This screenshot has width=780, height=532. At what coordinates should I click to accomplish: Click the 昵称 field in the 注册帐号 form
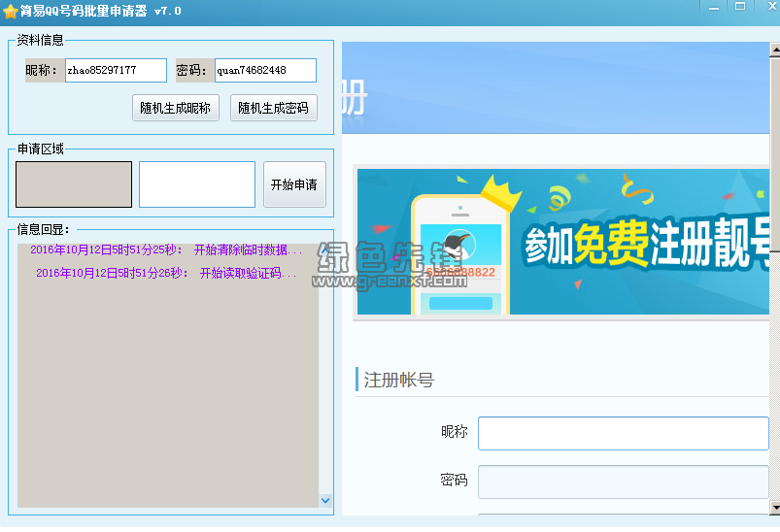point(624,434)
